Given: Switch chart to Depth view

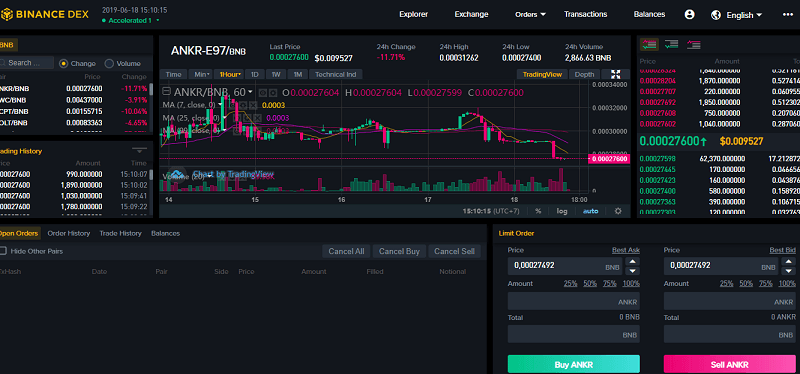Looking at the screenshot, I should [584, 74].
